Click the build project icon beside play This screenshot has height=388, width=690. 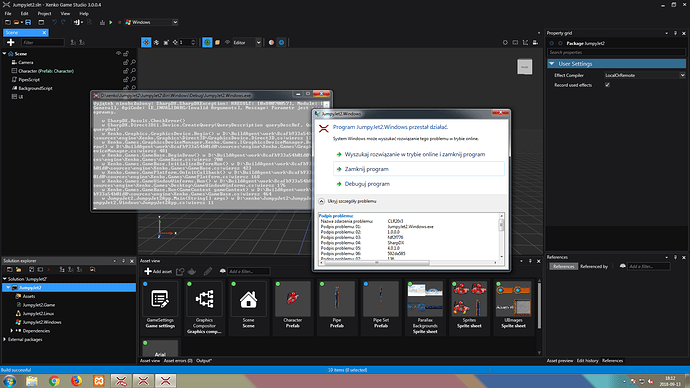pos(102,22)
